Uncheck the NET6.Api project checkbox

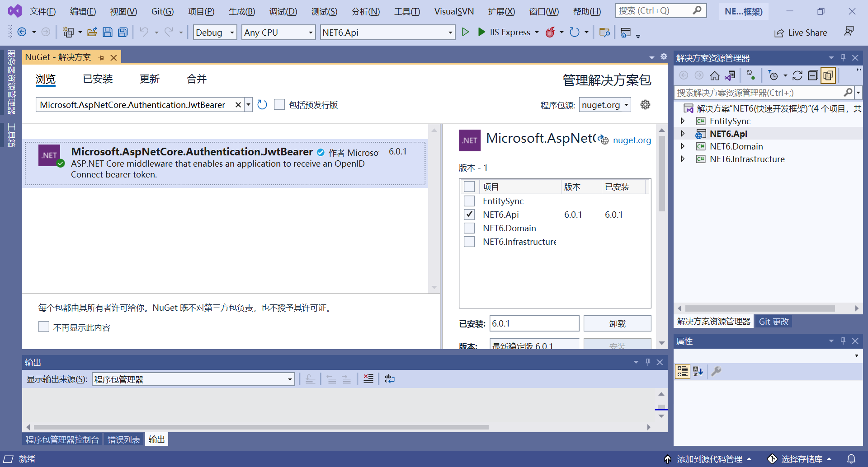[x=469, y=214]
